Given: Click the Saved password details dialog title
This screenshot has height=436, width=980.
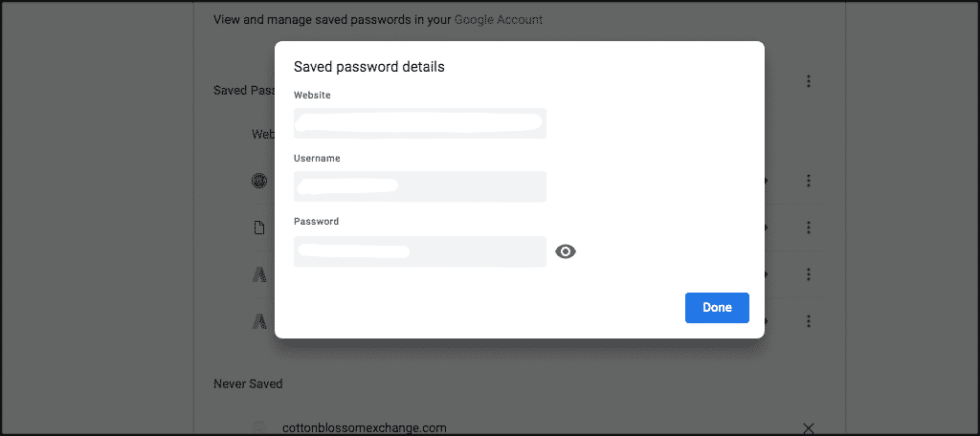Looking at the screenshot, I should (368, 67).
